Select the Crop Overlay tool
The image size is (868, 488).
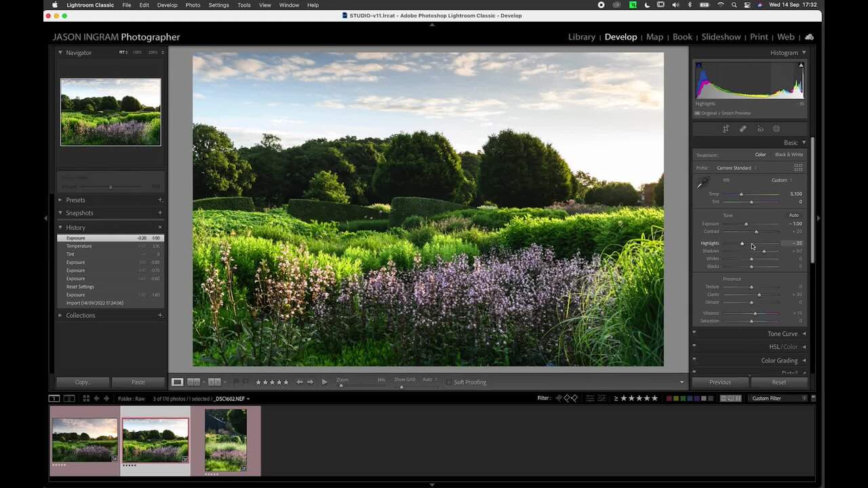(726, 129)
